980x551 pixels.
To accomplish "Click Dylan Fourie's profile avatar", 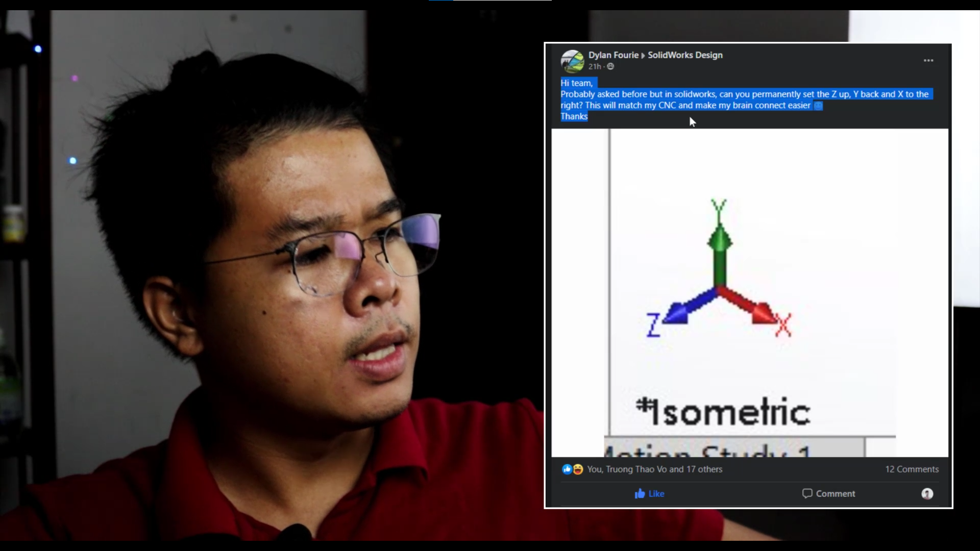I will [572, 61].
